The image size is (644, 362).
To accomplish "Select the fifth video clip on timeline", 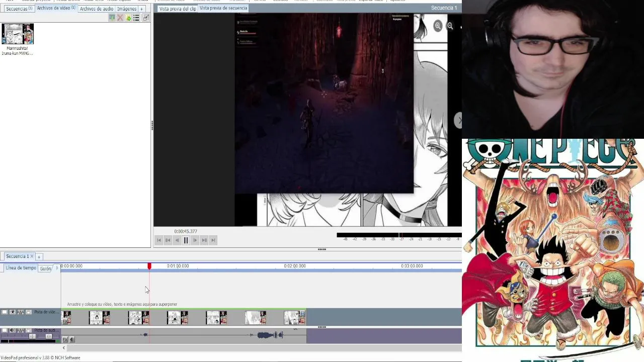I will pyautogui.click(x=216, y=318).
